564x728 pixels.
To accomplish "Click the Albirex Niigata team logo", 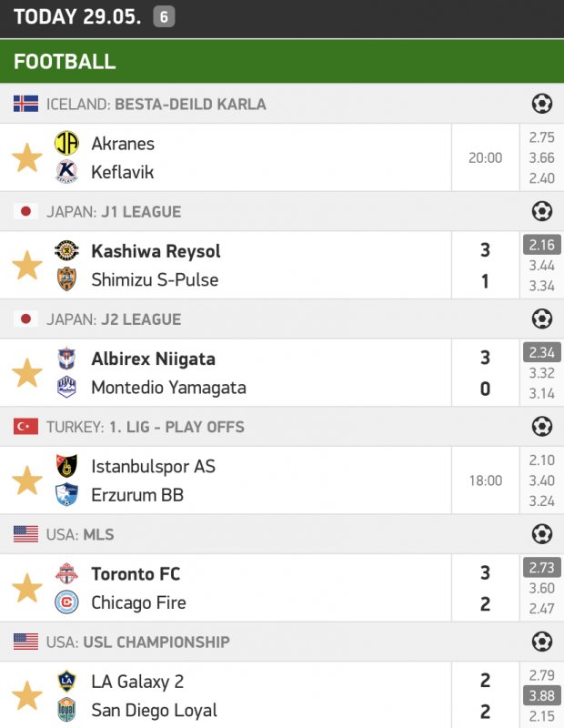I will (x=66, y=359).
